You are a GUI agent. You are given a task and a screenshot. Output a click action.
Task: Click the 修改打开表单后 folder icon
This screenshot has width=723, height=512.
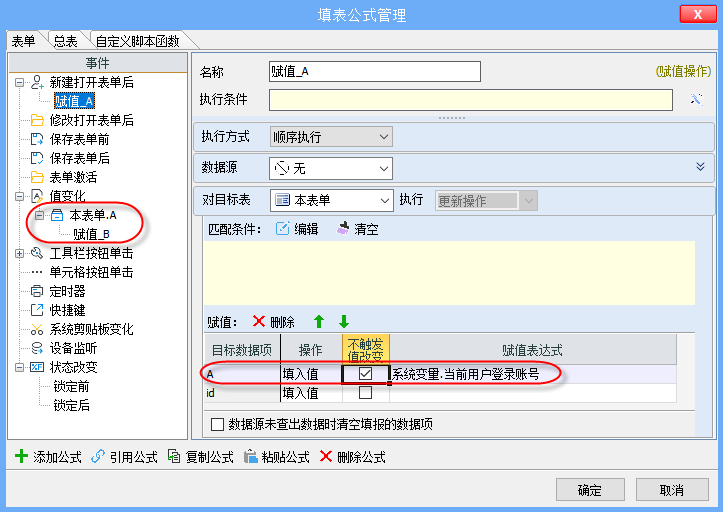coord(37,120)
